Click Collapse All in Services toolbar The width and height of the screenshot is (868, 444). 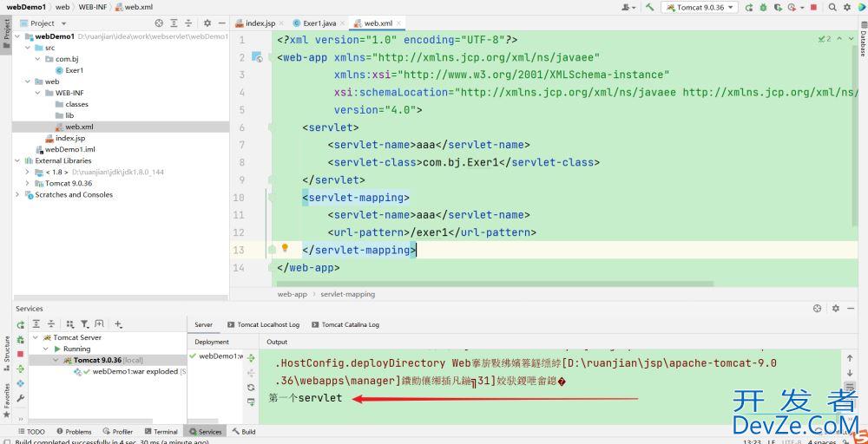51,324
